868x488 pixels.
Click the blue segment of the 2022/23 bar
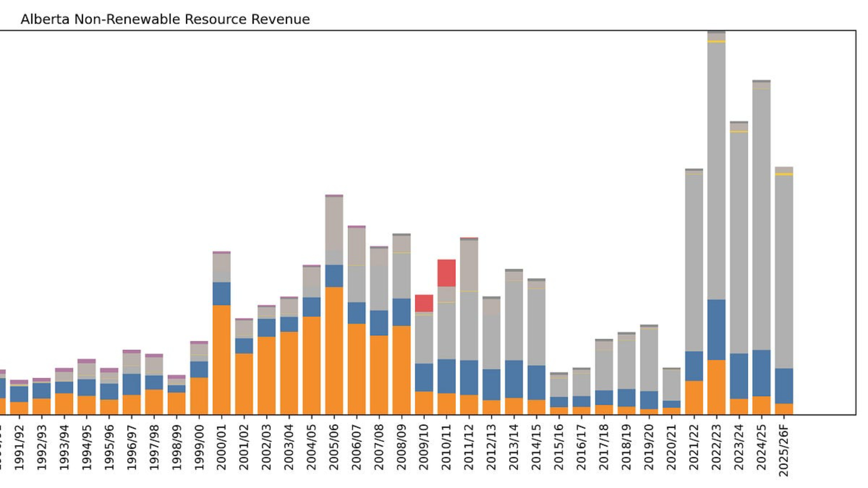coord(716,330)
